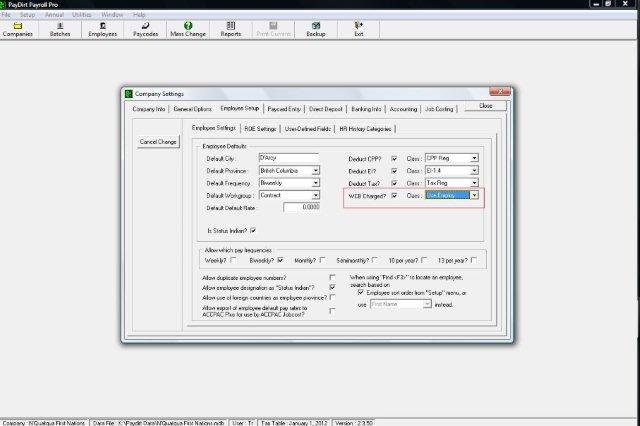Toggle the WCB Charged checkbox
This screenshot has width=640, height=426.
394,195
